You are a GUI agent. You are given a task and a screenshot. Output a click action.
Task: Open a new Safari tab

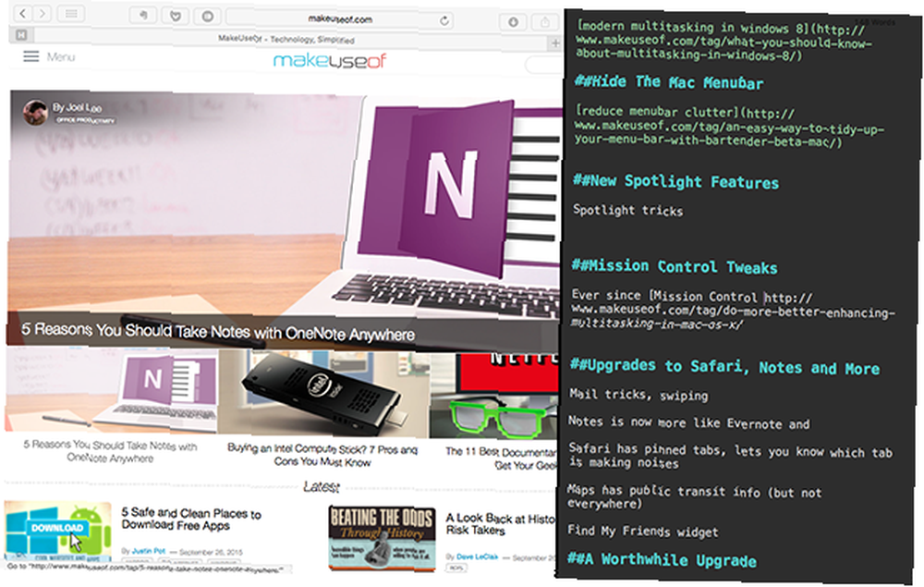click(555, 43)
